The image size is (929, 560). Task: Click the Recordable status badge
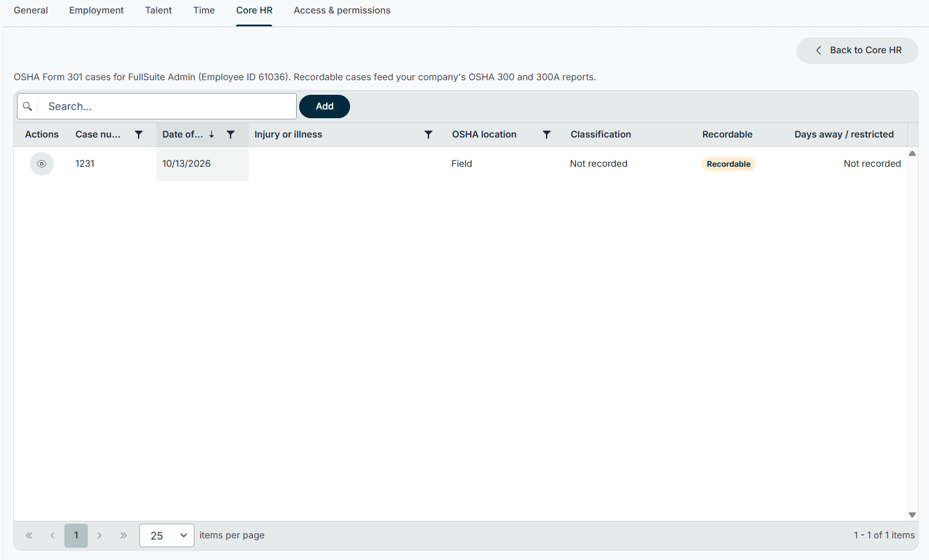(729, 164)
